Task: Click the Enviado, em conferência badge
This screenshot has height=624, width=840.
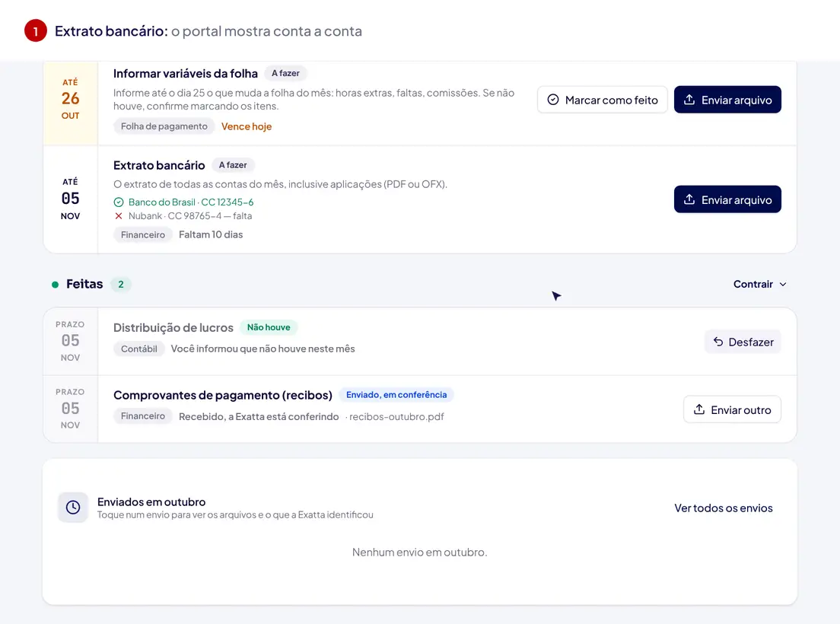Action: coord(396,395)
